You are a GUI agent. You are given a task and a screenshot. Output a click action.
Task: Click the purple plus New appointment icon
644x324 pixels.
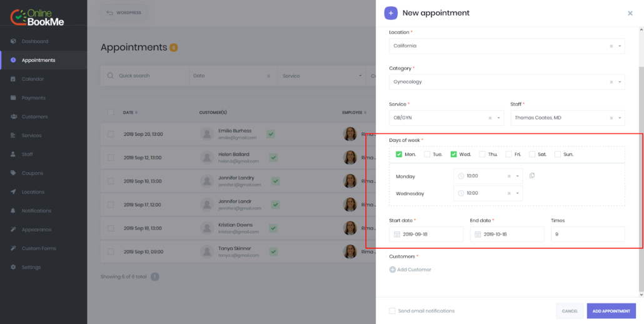391,13
